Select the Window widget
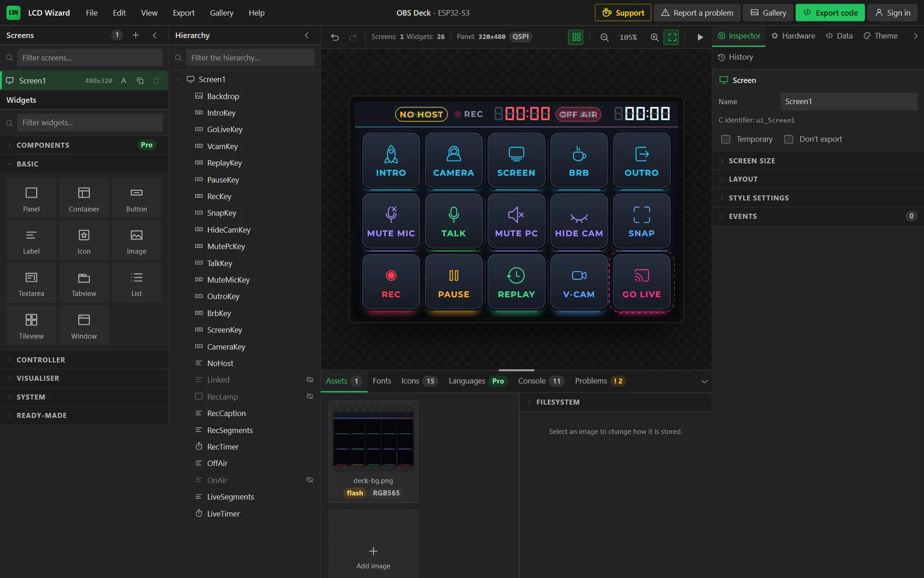The width and height of the screenshot is (924, 578). [84, 326]
